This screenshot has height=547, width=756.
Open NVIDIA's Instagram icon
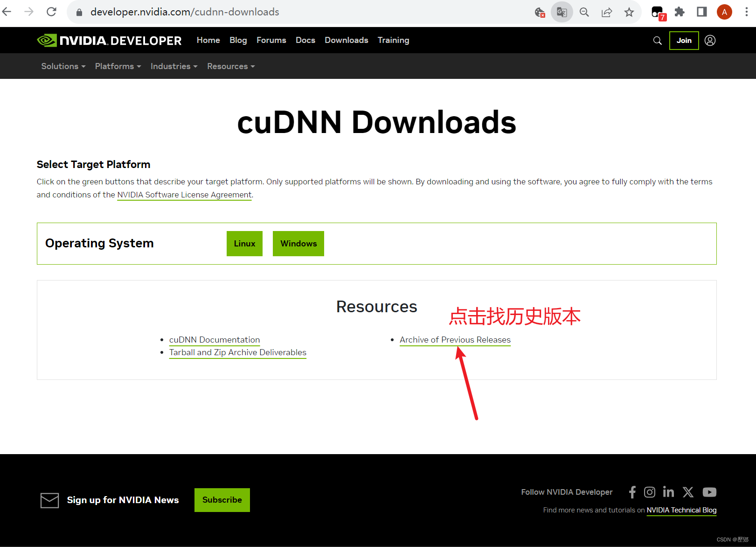tap(650, 492)
